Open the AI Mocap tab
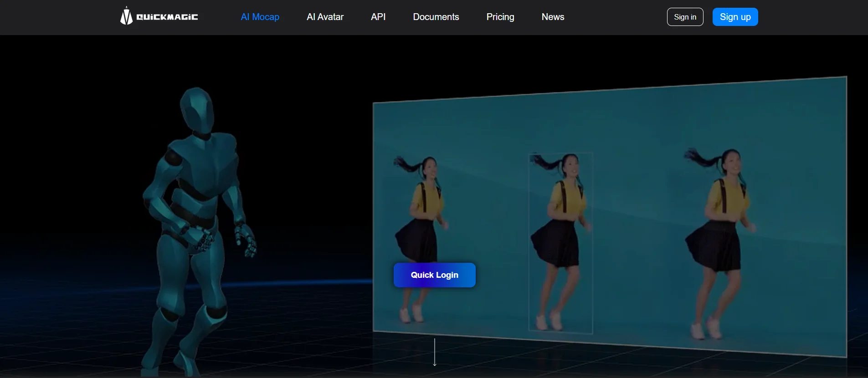 (260, 17)
